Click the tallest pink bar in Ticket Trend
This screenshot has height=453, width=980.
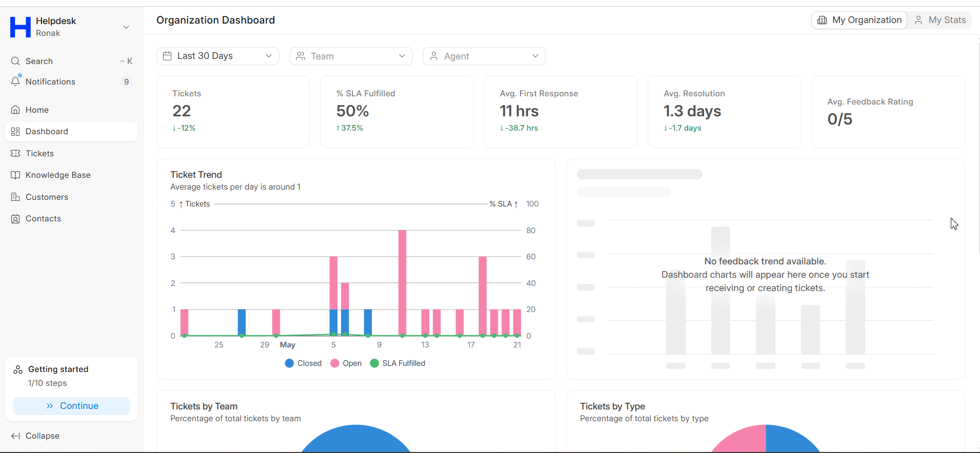pos(402,283)
